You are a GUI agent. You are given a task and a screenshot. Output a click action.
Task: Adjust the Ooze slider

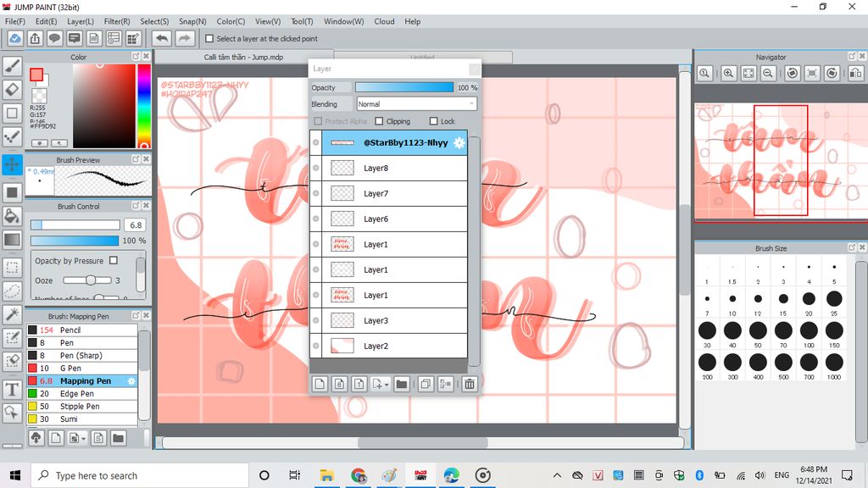[87, 280]
